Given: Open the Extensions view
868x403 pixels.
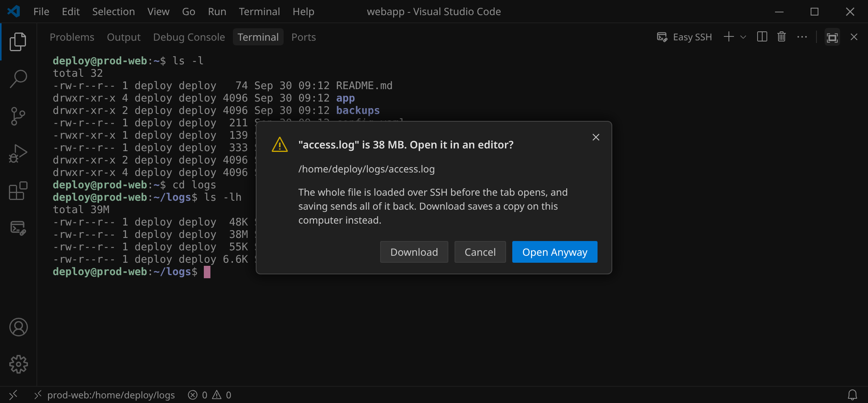Looking at the screenshot, I should (x=18, y=191).
